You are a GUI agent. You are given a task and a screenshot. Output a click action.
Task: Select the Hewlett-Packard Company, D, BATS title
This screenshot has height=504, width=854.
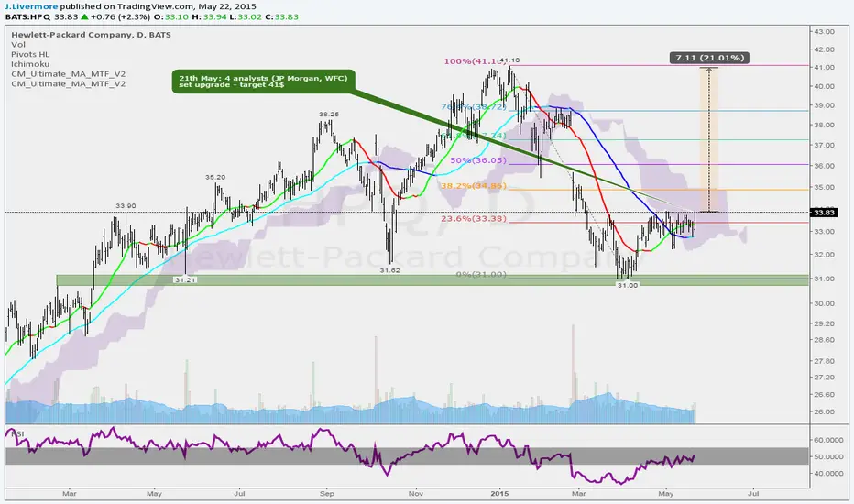(91, 34)
